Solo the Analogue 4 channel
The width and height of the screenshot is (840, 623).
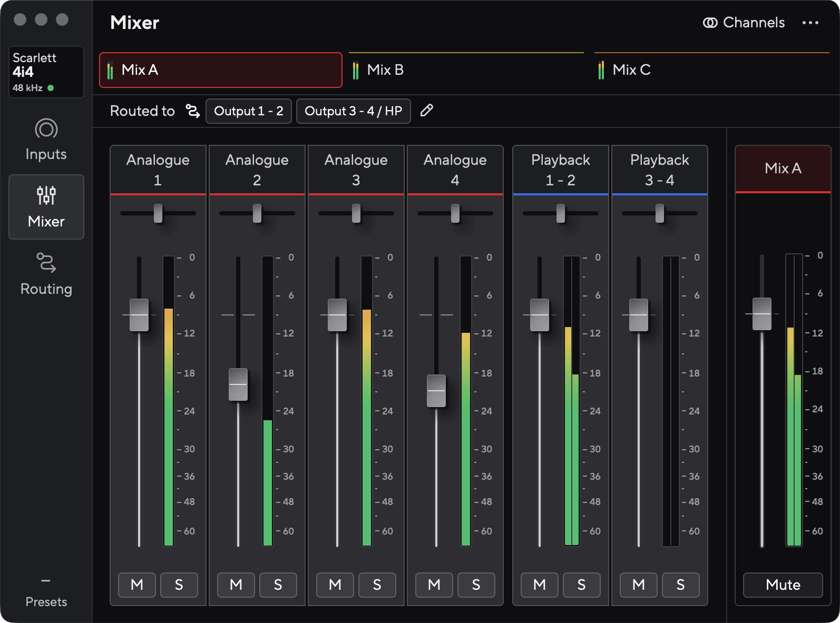tap(476, 585)
